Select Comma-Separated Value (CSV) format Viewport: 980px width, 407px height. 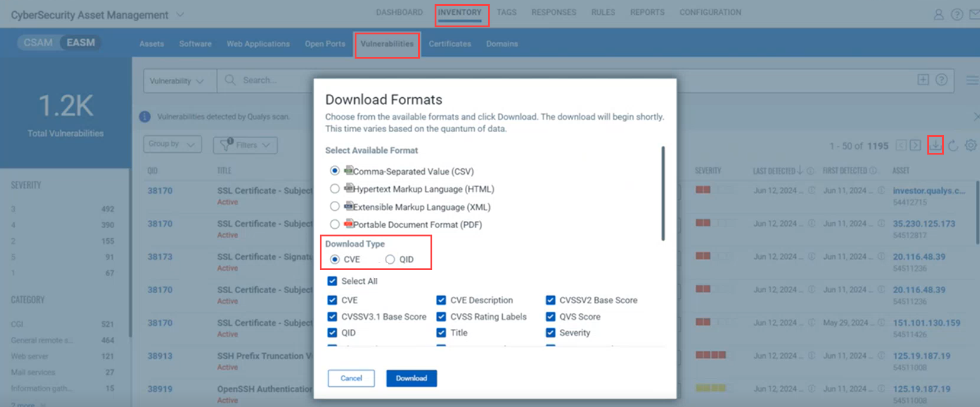pyautogui.click(x=335, y=171)
